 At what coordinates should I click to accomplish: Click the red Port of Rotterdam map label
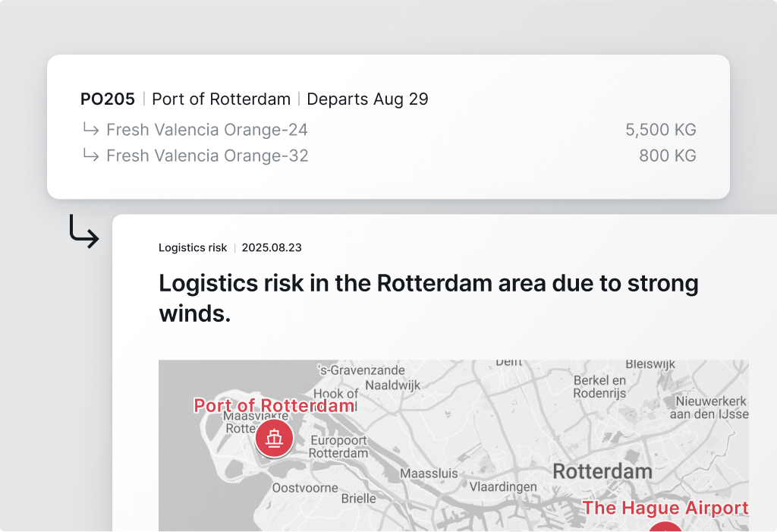[274, 405]
